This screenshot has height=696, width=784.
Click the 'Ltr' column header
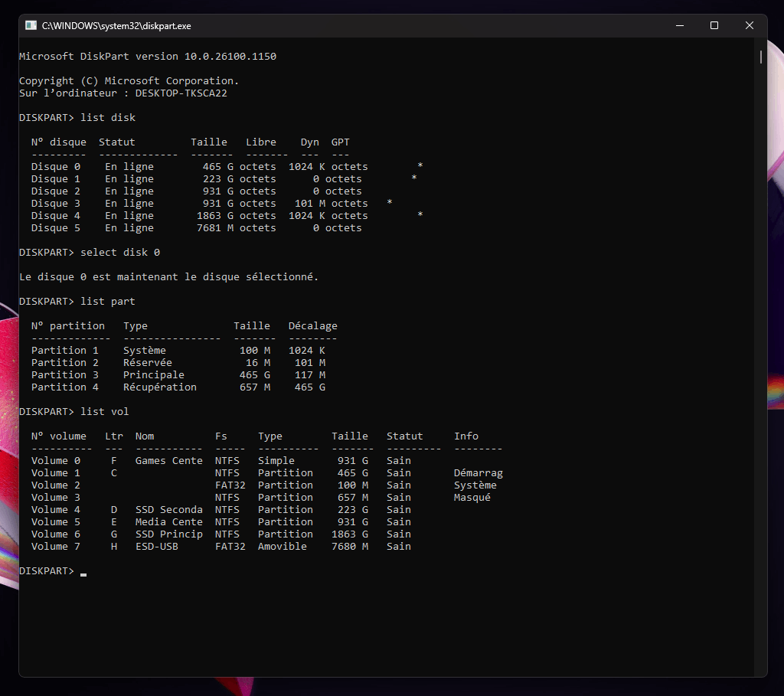(114, 436)
